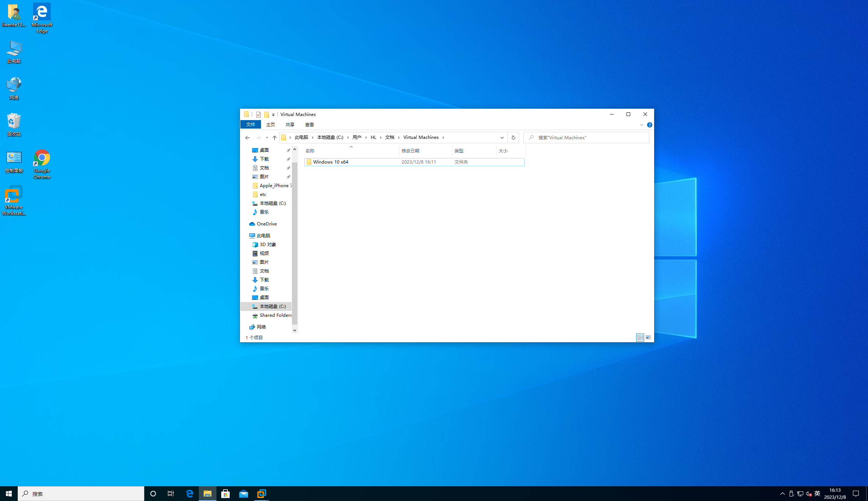Select highlighted 本地磁盘 (C:) under 此电脑
This screenshot has width=868, height=501.
coord(272,306)
